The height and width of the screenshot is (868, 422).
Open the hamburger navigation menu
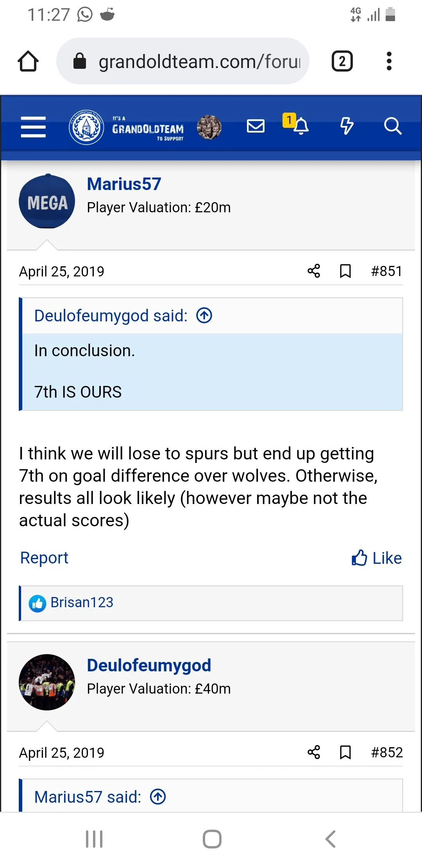33,127
